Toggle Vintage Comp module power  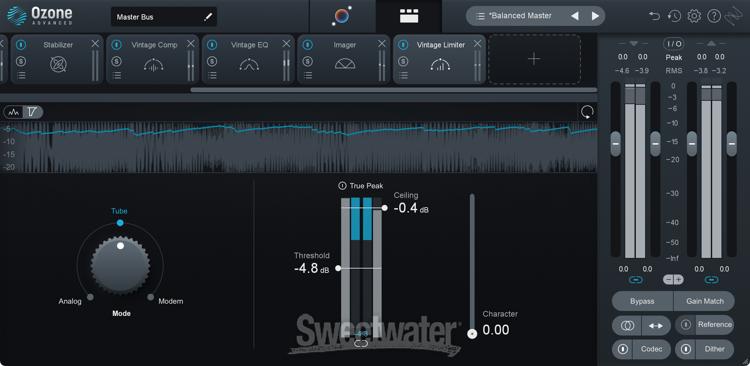[116, 44]
